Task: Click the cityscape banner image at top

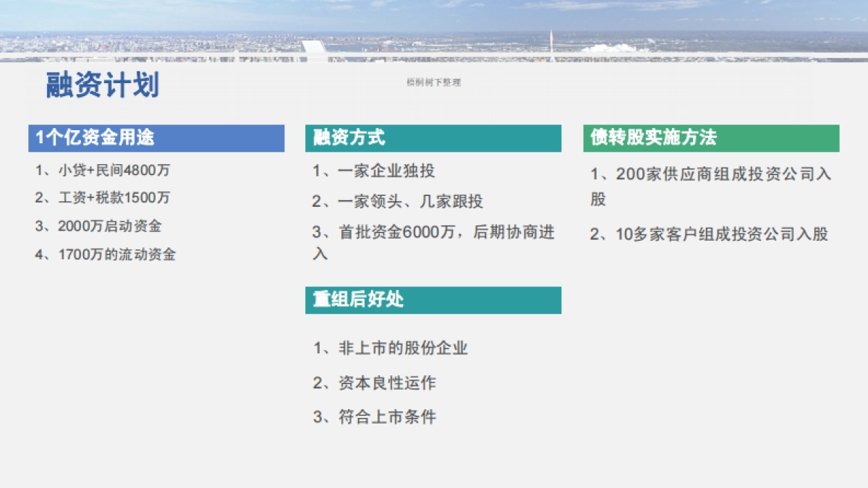Action: pyautogui.click(x=434, y=30)
